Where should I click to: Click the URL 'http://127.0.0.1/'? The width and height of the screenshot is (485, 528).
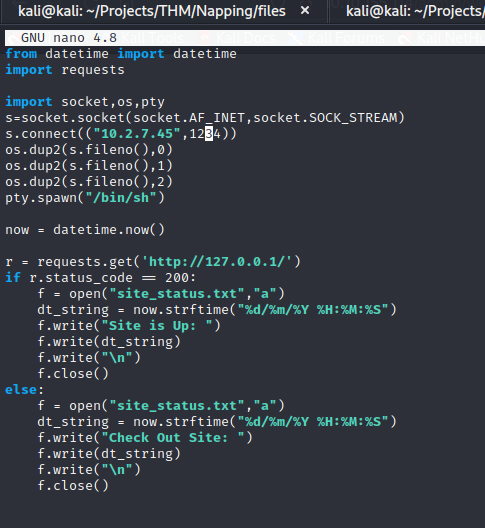217,262
